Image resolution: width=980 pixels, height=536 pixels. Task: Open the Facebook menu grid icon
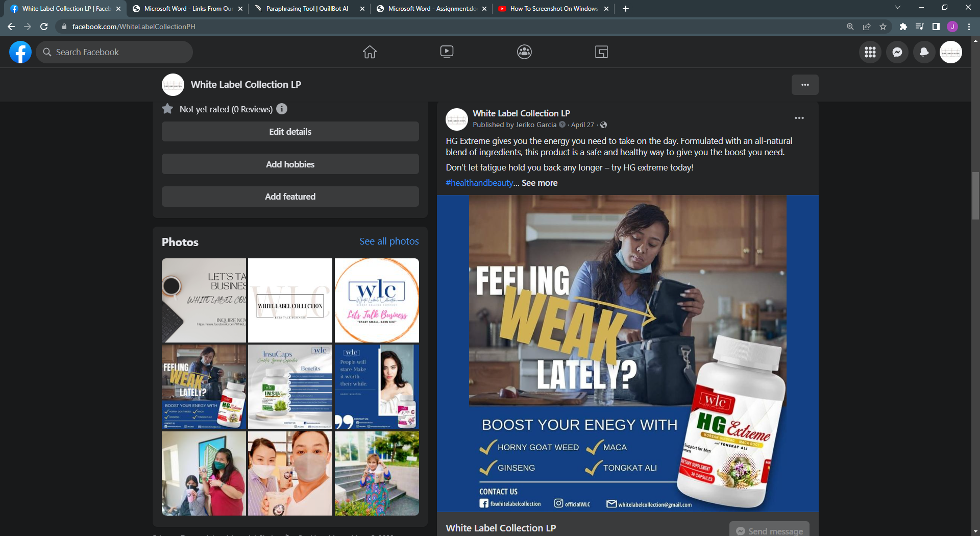pos(870,52)
